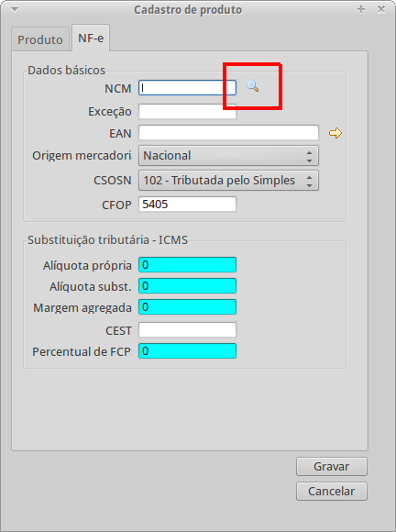This screenshot has height=532, width=396.
Task: Focus the NCM input field
Action: pyautogui.click(x=187, y=87)
